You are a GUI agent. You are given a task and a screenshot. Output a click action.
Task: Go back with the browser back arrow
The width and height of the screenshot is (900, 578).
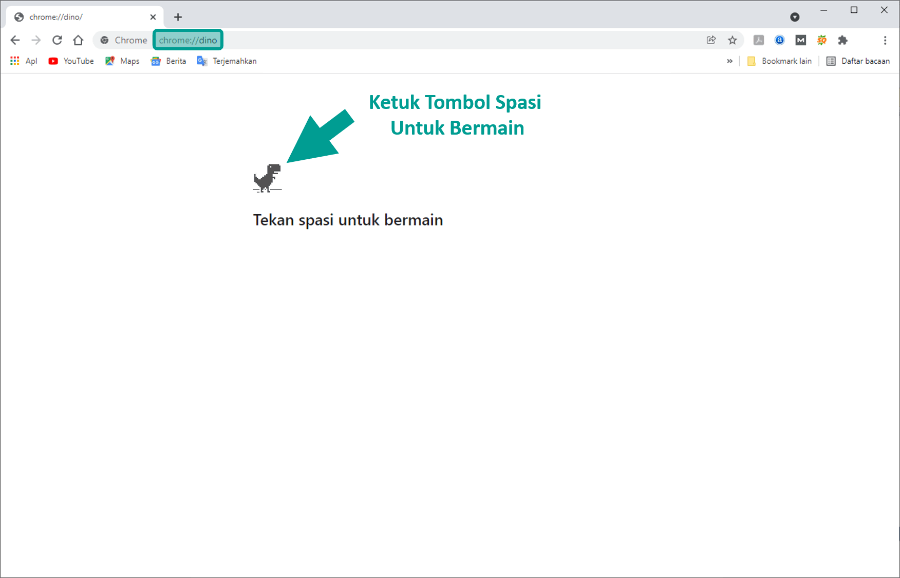click(15, 40)
